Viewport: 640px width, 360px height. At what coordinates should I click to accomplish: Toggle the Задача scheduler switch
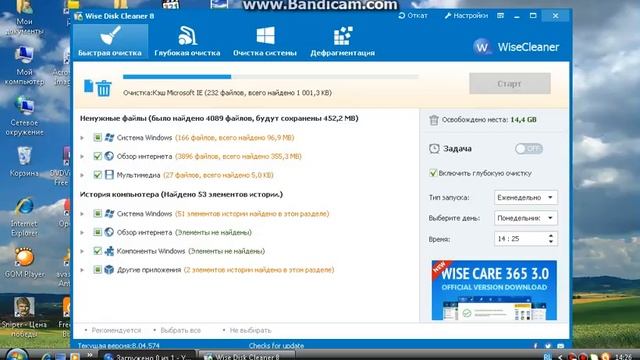(529, 149)
